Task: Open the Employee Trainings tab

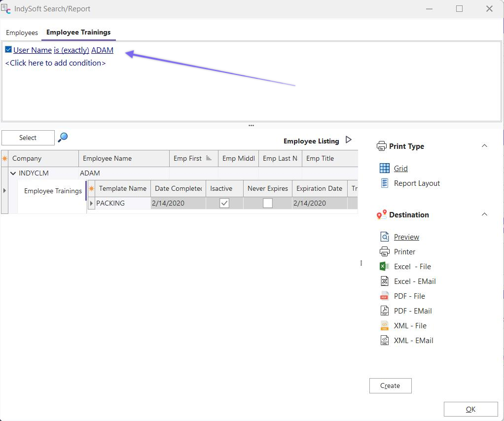Action: click(x=78, y=33)
